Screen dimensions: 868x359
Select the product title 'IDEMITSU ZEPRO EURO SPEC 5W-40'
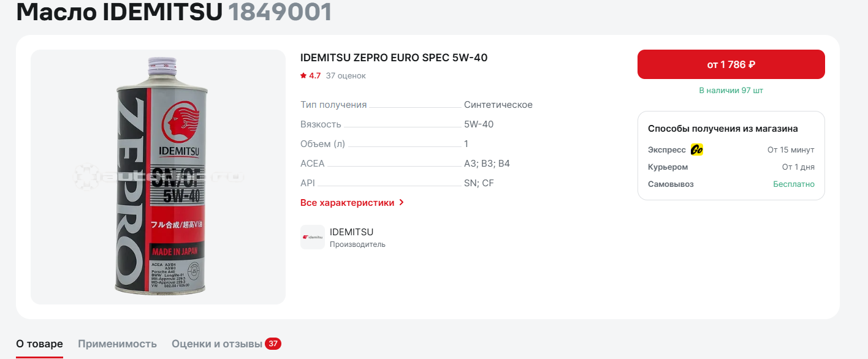pyautogui.click(x=394, y=58)
